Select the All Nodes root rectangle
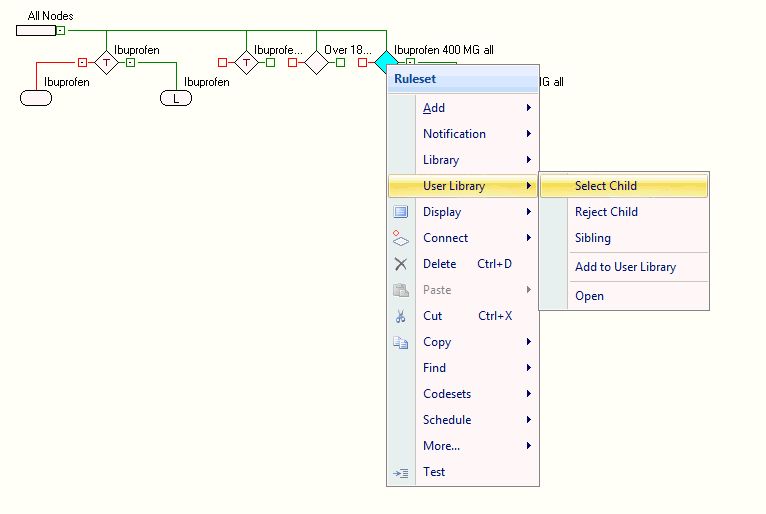The width and height of the screenshot is (766, 514). pos(35,31)
